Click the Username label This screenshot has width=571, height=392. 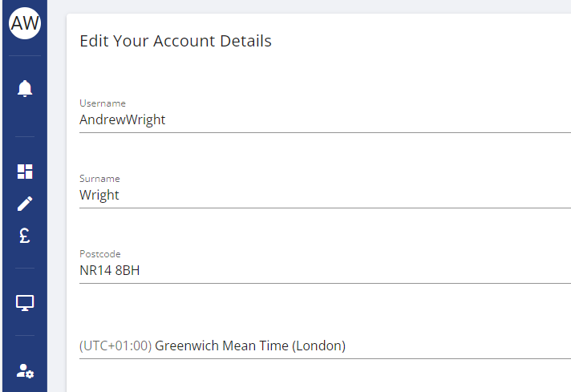(x=103, y=103)
